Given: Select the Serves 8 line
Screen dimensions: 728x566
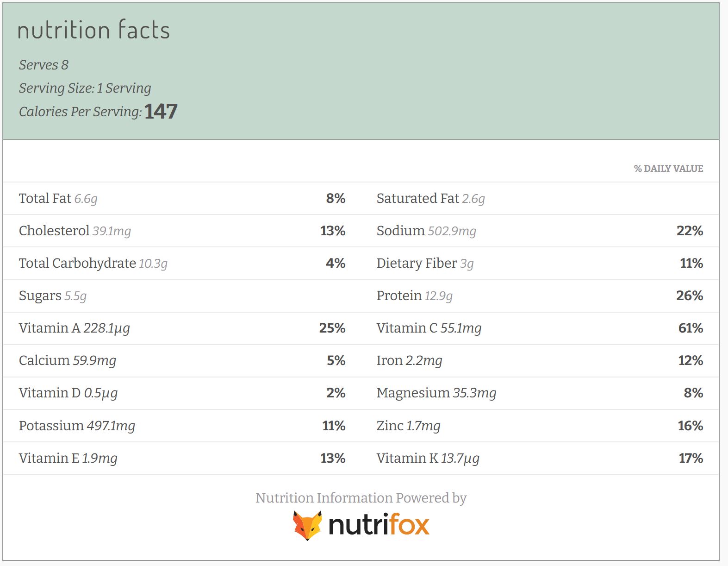Looking at the screenshot, I should [x=44, y=65].
